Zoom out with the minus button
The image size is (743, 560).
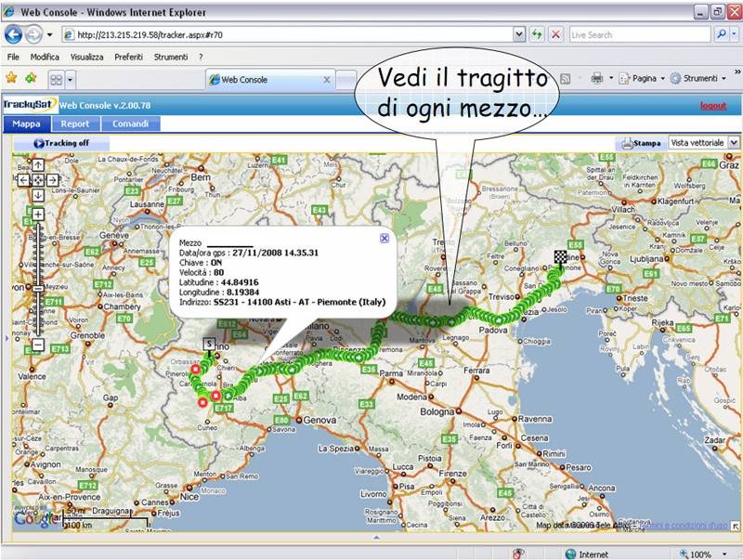[38, 345]
